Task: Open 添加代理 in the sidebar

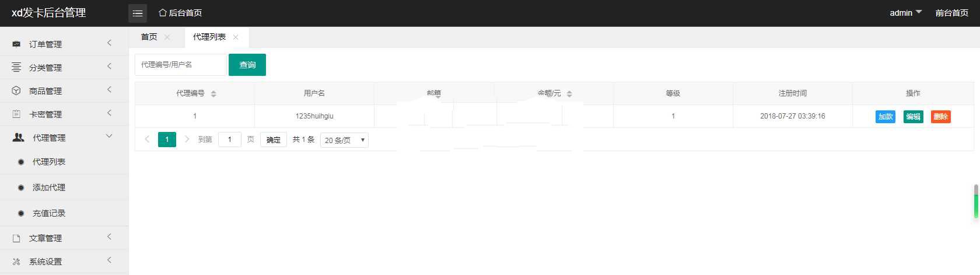Action: (x=49, y=187)
